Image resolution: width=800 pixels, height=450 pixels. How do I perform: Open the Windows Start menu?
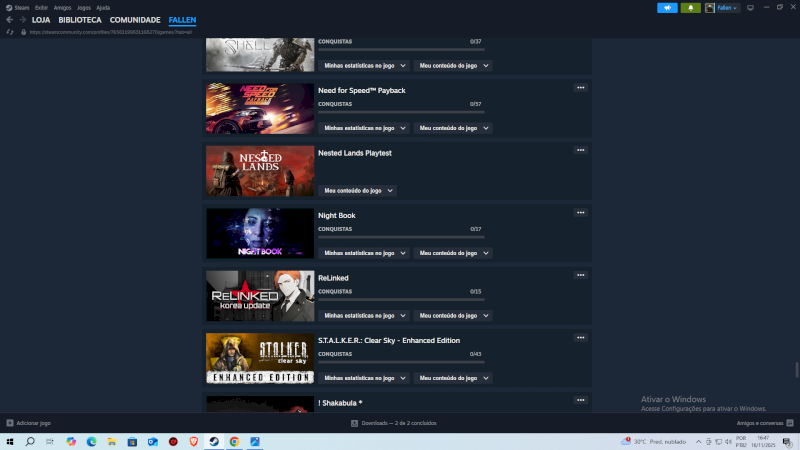pyautogui.click(x=10, y=442)
